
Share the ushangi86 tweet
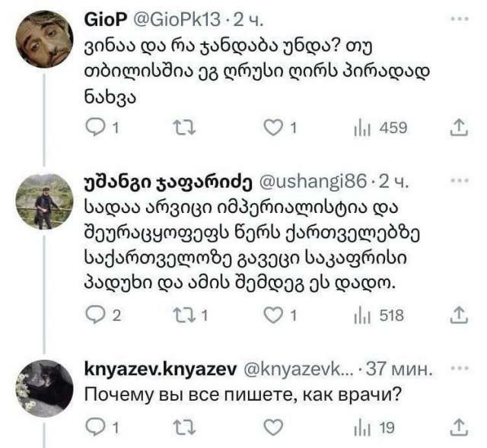(458, 314)
